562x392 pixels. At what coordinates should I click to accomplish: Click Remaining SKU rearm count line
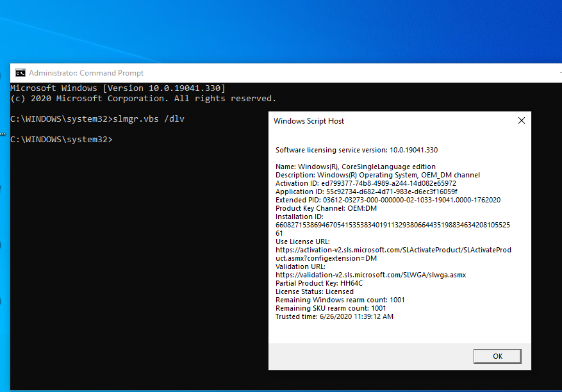click(331, 308)
